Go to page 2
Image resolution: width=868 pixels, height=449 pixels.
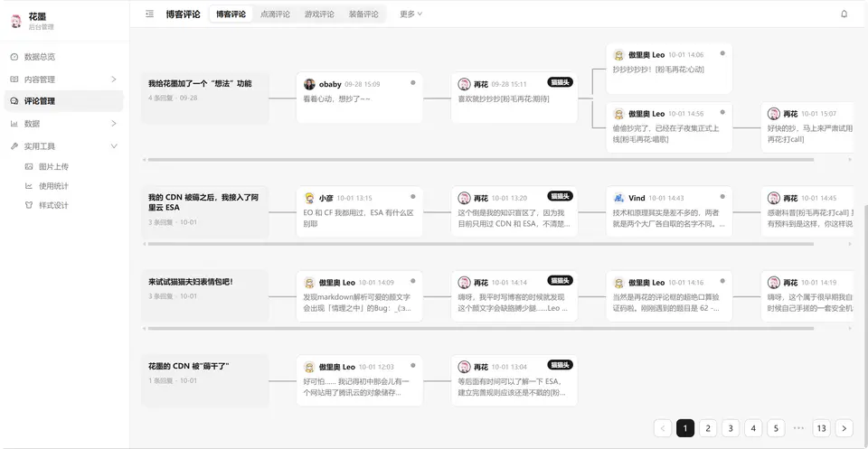point(707,428)
